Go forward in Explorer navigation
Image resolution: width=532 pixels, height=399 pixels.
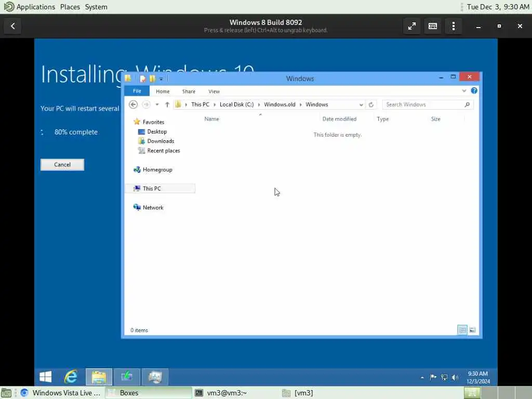click(x=146, y=104)
